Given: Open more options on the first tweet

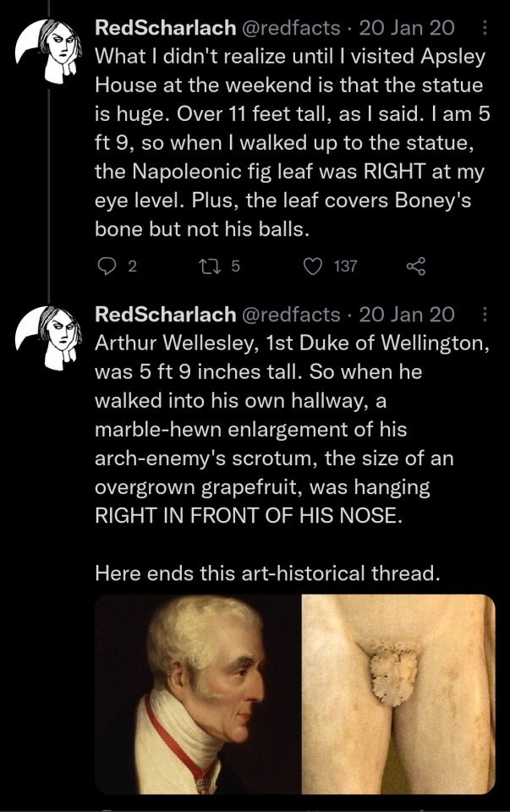Looking at the screenshot, I should (x=484, y=28).
